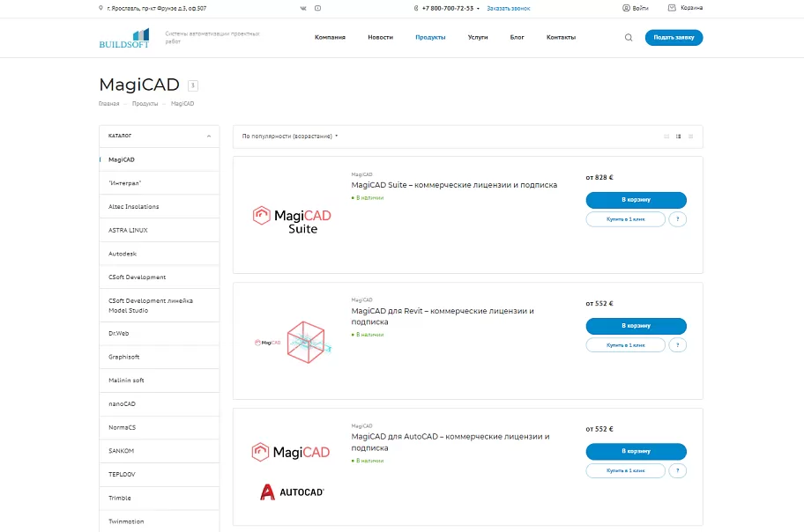Click the price от 828 €
This screenshot has height=532, width=804.
pos(599,177)
